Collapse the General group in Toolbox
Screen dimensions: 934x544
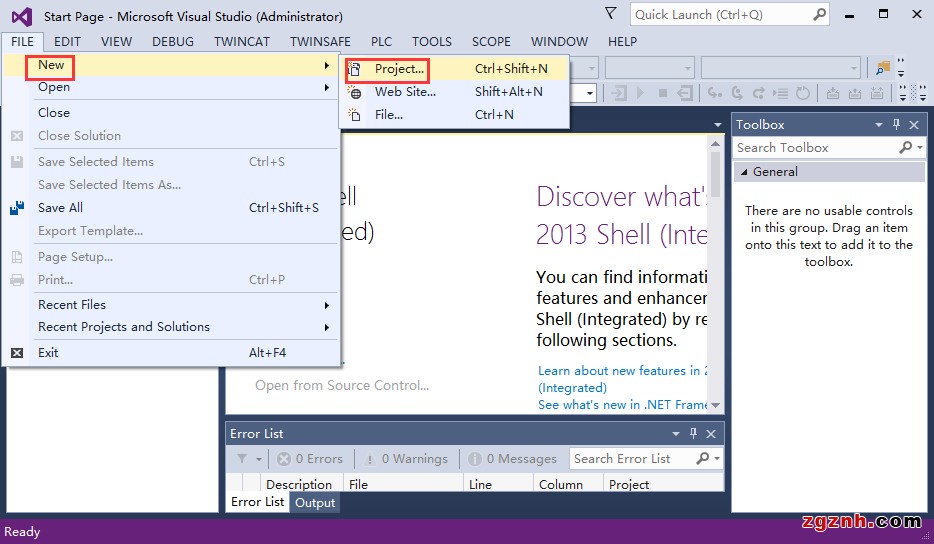pos(743,172)
